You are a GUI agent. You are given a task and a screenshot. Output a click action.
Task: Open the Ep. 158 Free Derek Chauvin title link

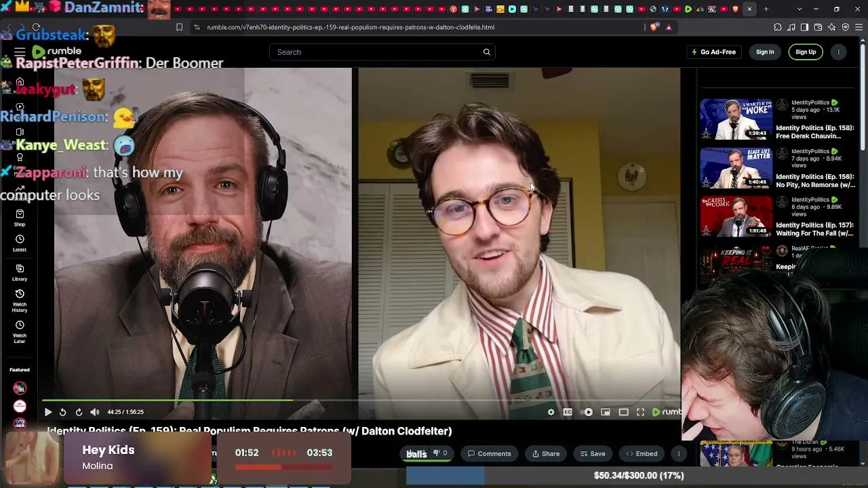click(815, 131)
